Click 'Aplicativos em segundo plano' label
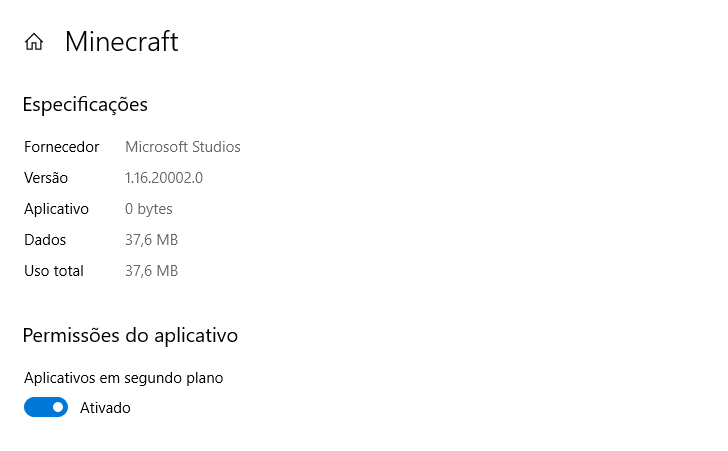The width and height of the screenshot is (728, 451). pyautogui.click(x=123, y=378)
